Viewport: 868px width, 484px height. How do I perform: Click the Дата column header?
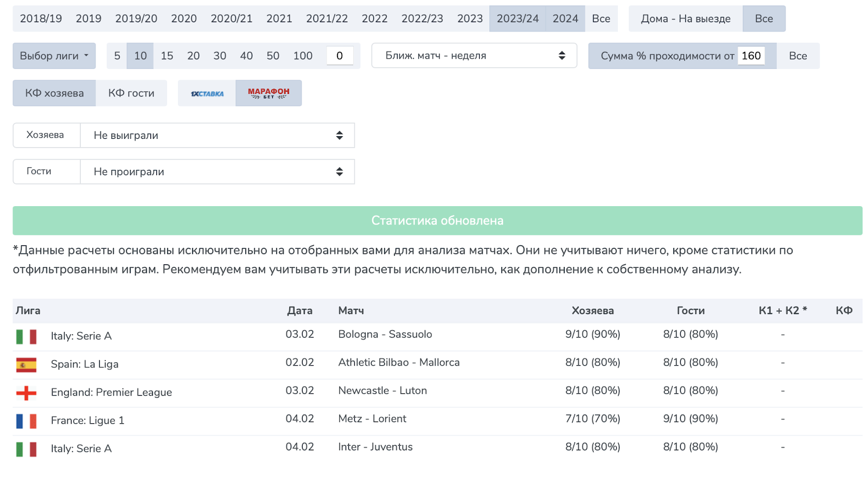pos(300,311)
